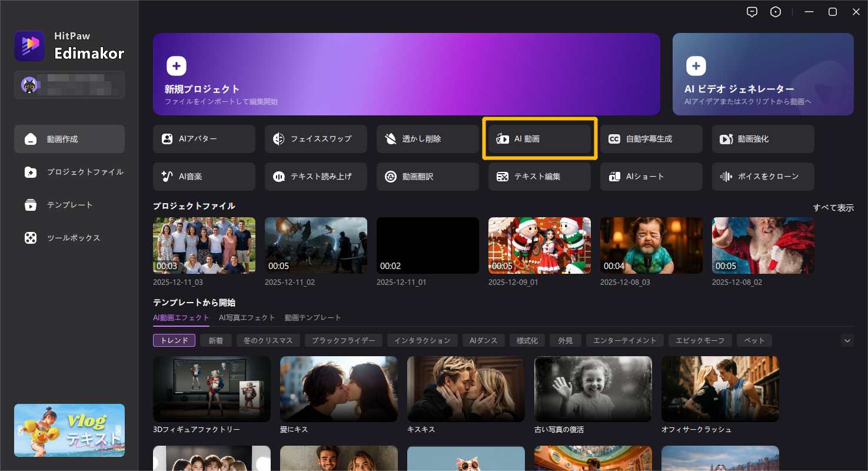Switch to the 動画テンプレート tab
This screenshot has height=471, width=868.
click(312, 317)
